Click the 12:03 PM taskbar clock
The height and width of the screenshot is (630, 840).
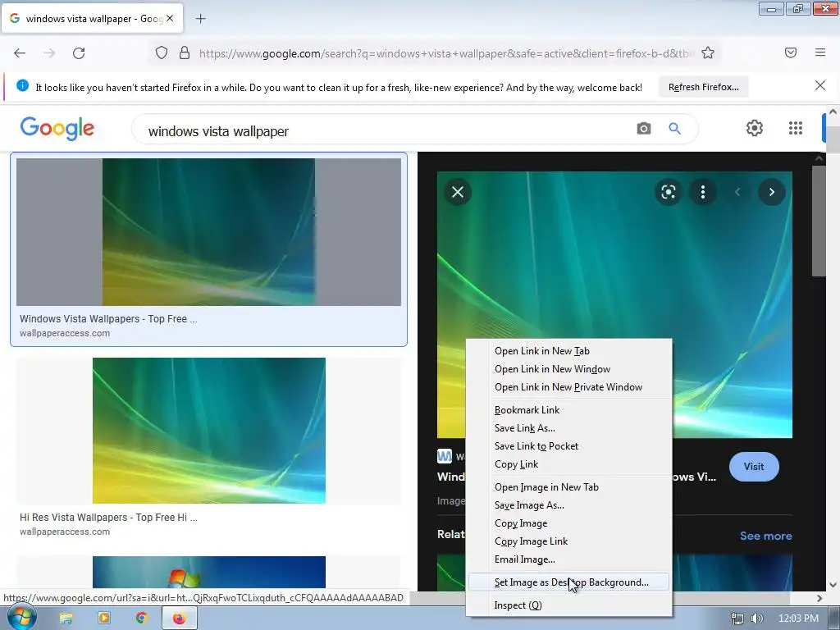[x=798, y=619]
